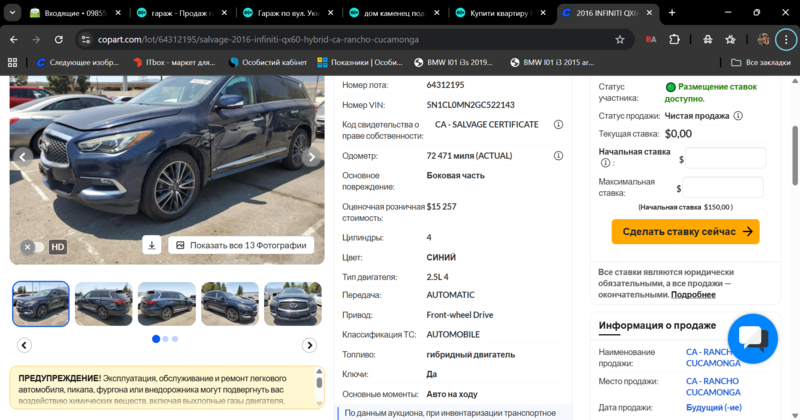Open Chrome's three-dot menu
Viewport: 800px width, 420px height.
tap(786, 39)
